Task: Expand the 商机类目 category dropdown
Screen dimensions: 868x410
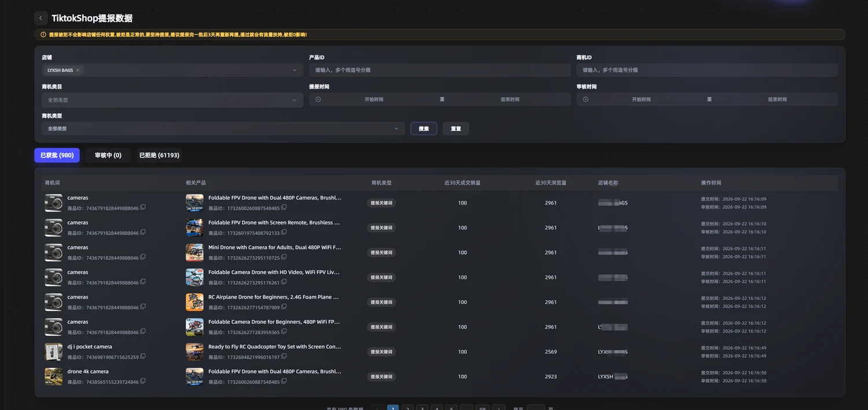Action: pyautogui.click(x=172, y=99)
